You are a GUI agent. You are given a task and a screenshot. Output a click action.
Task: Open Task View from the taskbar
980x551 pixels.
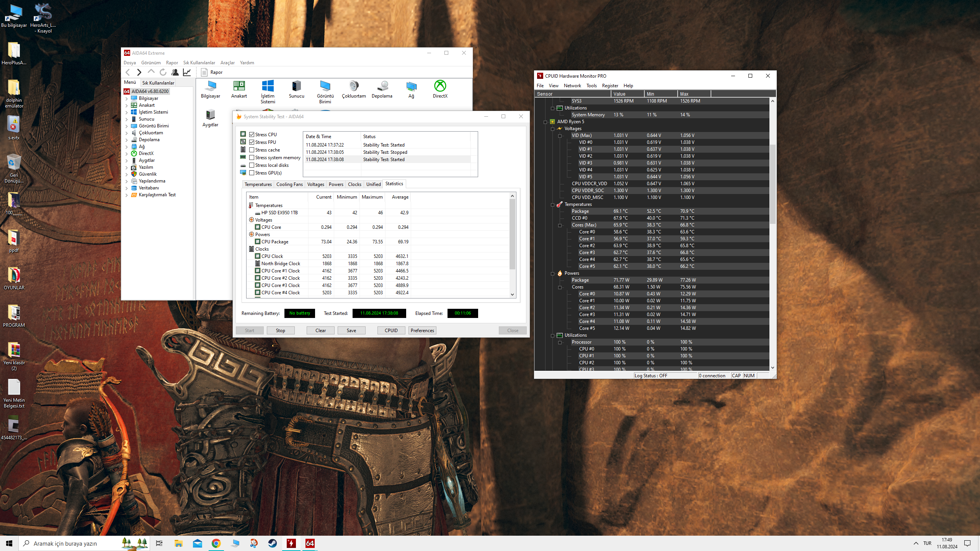[159, 543]
